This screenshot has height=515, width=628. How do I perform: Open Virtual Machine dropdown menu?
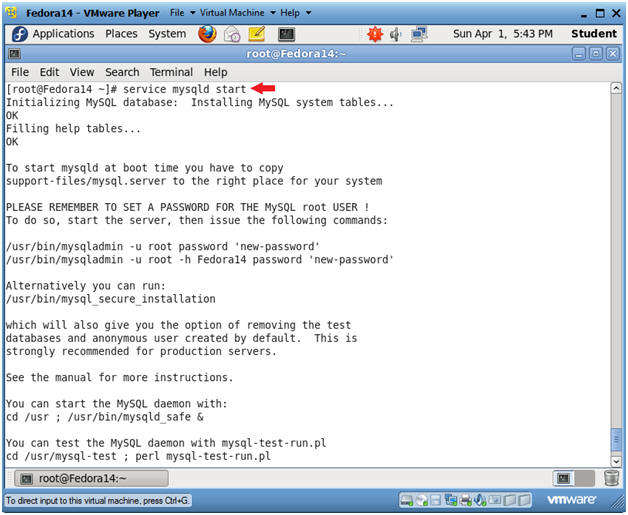pos(238,13)
